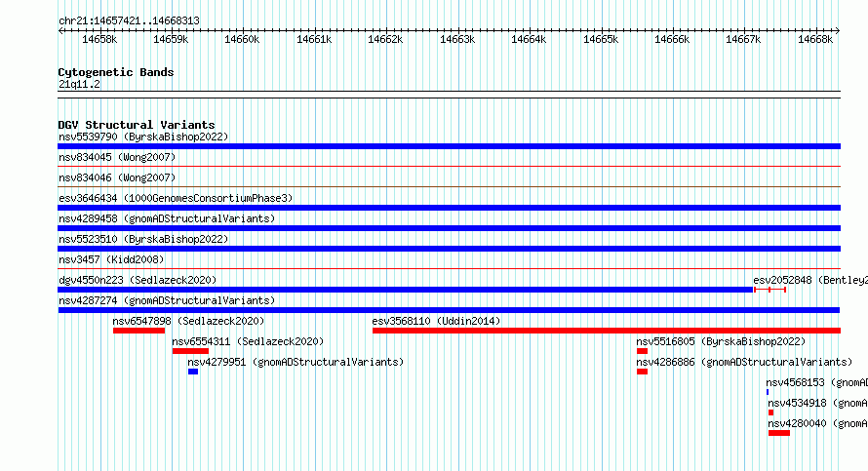Select the small blue bar under nsv4279951

193,372
